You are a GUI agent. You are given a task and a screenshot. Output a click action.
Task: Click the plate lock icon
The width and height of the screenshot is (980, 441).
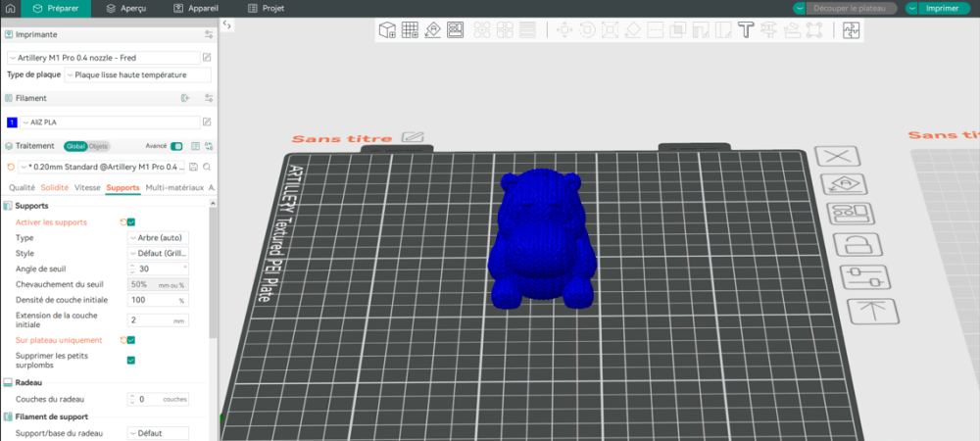(854, 243)
